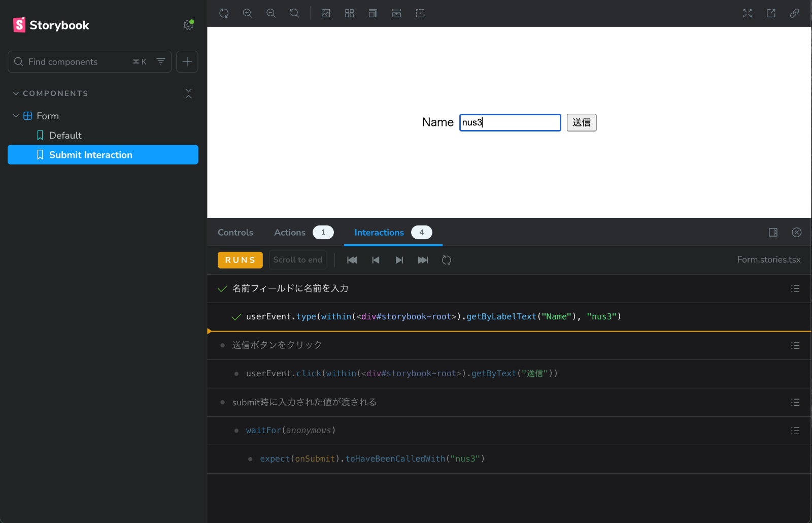812x523 pixels.
Task: Zoom in on the story preview
Action: 248,13
